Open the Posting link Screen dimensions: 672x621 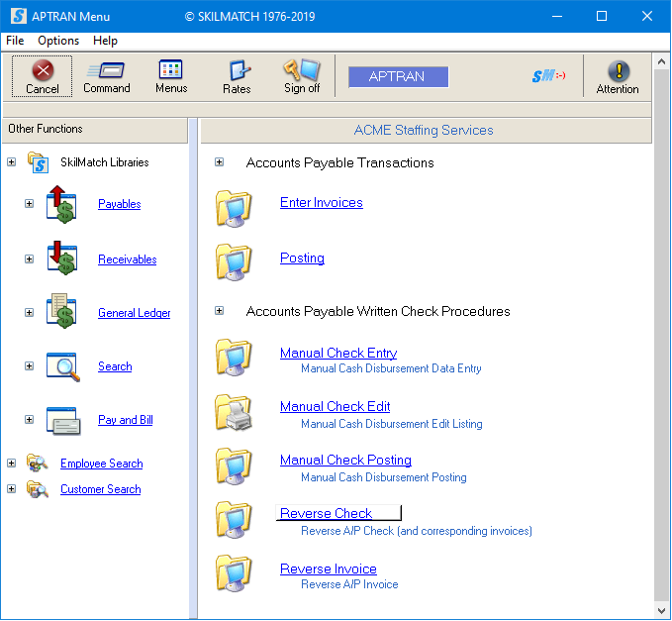[x=302, y=259]
